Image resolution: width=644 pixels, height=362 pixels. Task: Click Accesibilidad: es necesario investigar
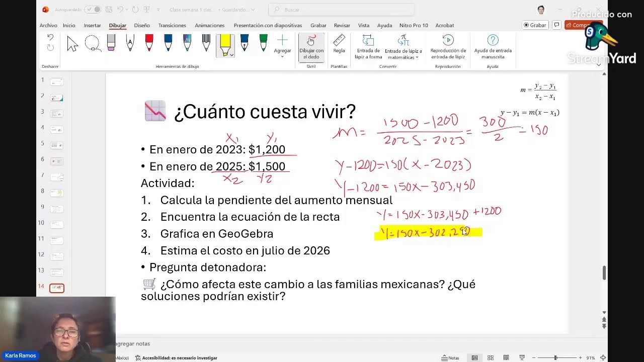click(176, 358)
